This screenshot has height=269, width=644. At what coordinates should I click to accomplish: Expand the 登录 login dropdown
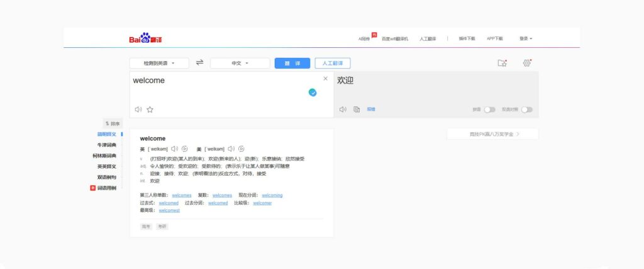(x=526, y=38)
